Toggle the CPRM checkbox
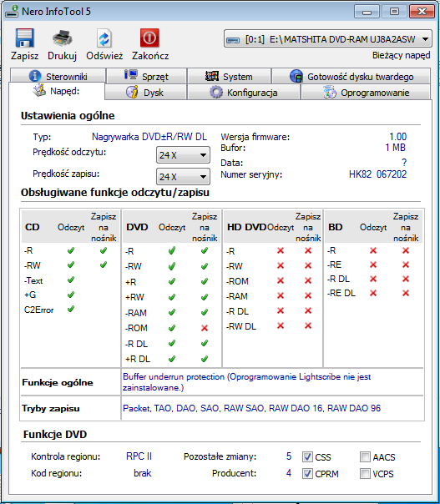 coord(307,473)
